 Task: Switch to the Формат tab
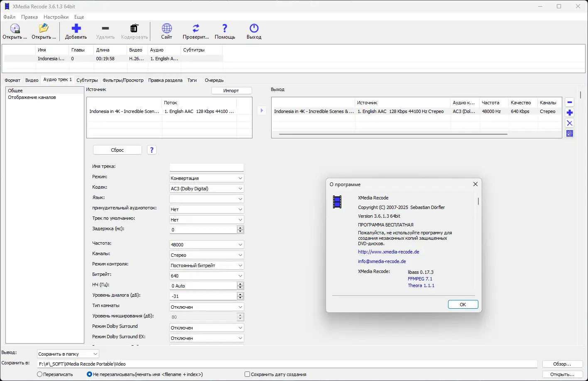(x=12, y=80)
